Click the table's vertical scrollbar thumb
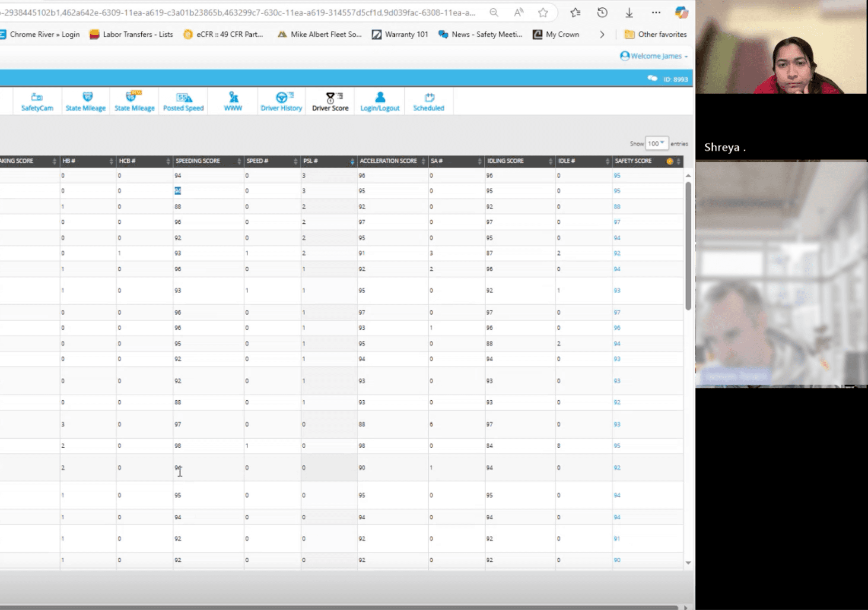 point(688,246)
